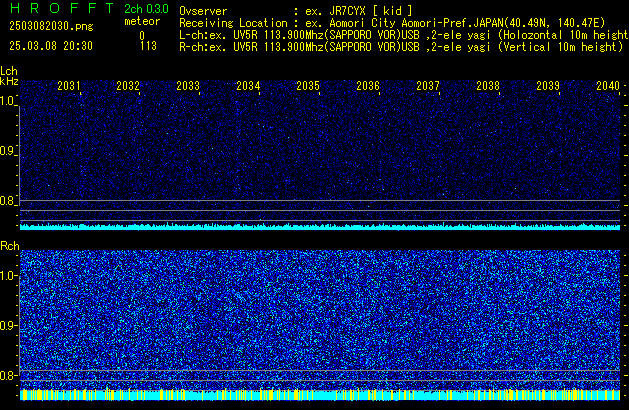This screenshot has width=629, height=410.
Task: Click the 2035 time marker
Action: pos(308,86)
